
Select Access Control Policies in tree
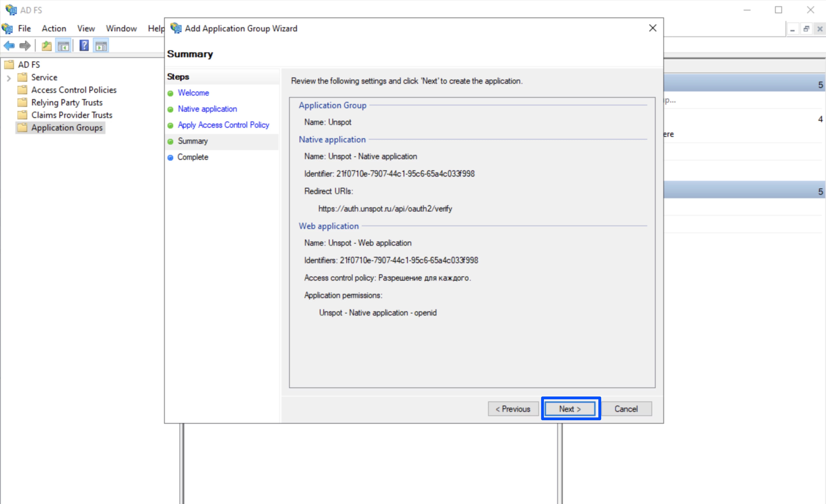74,90
